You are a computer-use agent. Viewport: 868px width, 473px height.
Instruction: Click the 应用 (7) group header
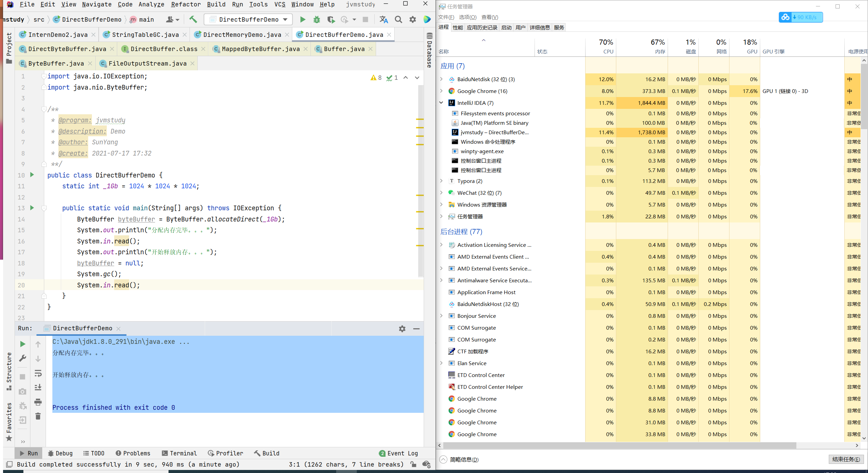tap(452, 66)
